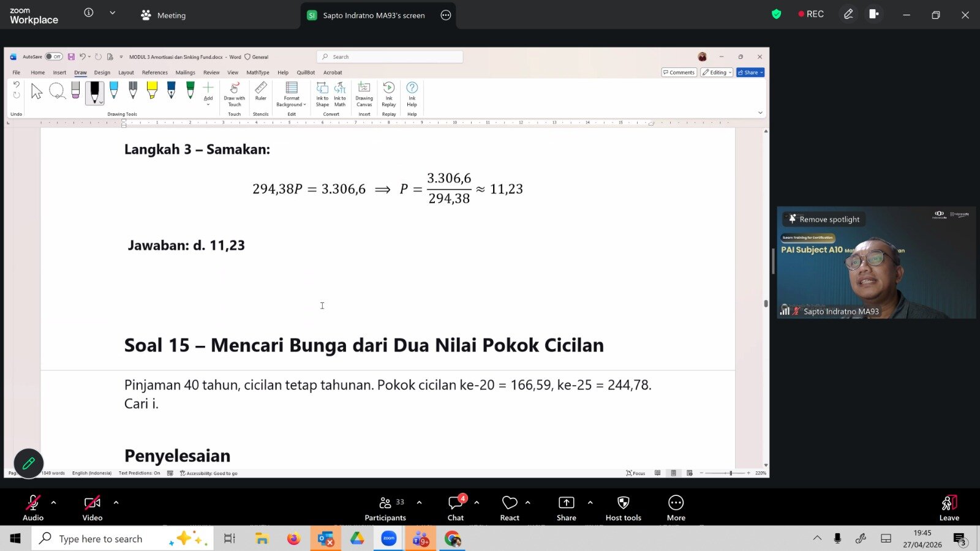This screenshot has height=551, width=980.
Task: Pick the Eraser tool in Drawing Tools
Action: (75, 91)
